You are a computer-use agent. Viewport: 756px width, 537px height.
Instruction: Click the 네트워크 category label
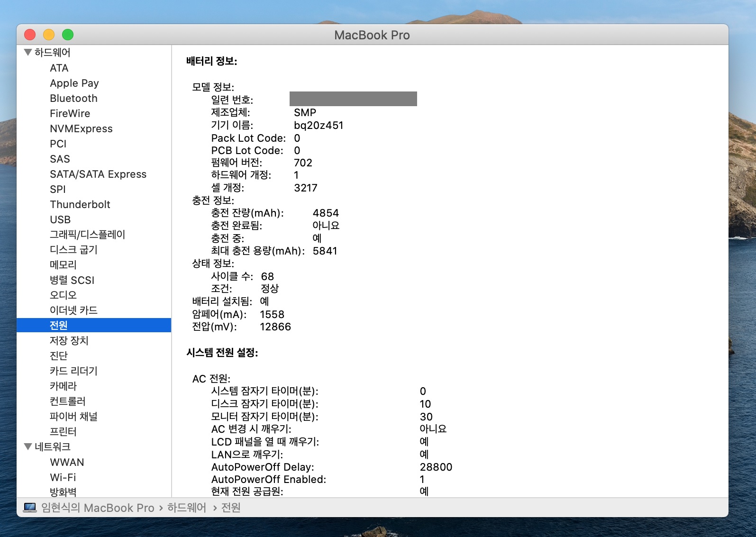click(52, 446)
